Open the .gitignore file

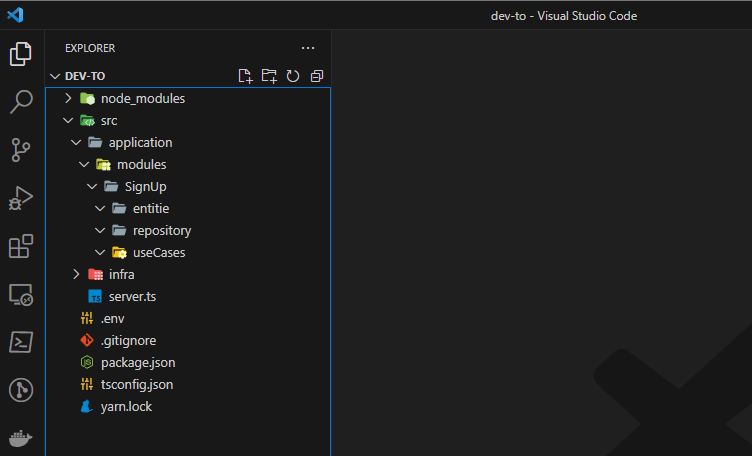point(129,341)
